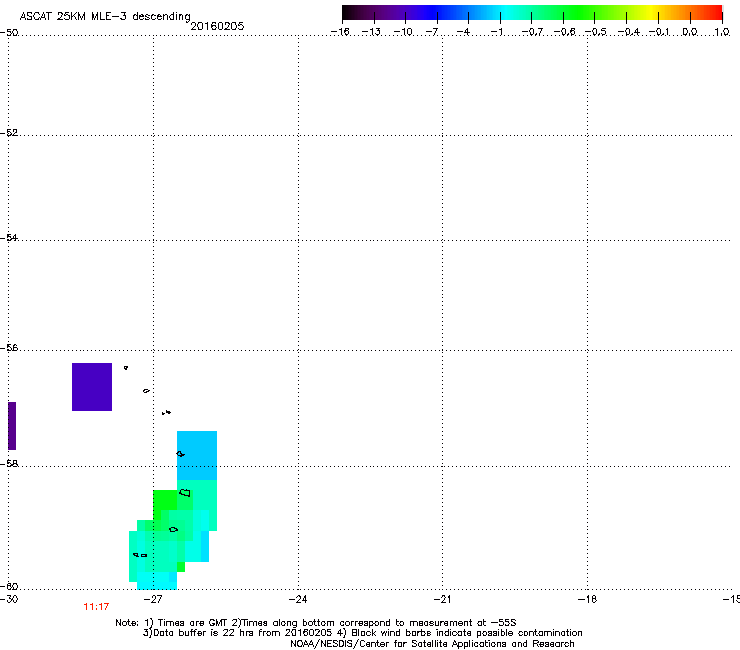Click the island outline inside the light blue cell
Screen dimensions: 740x650
tap(181, 454)
